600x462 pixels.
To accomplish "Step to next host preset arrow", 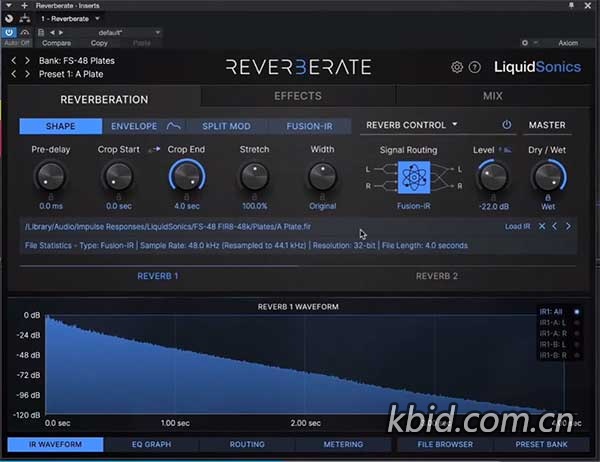I will click(x=61, y=33).
